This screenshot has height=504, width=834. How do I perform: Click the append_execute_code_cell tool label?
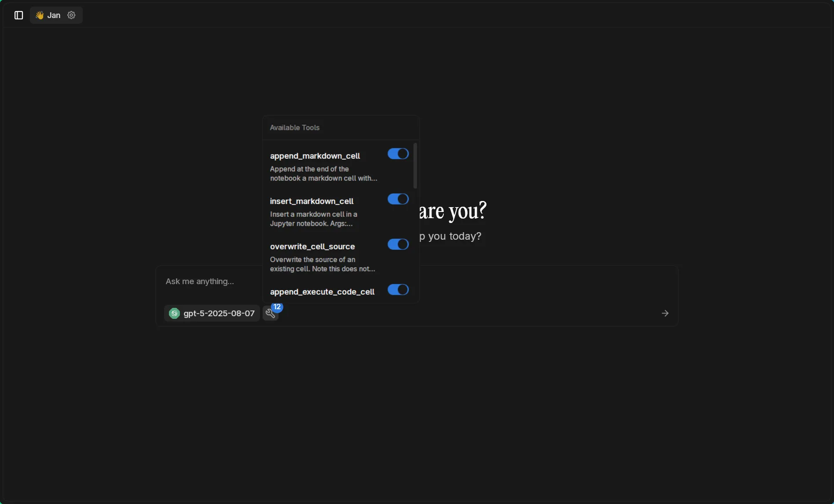tap(322, 292)
